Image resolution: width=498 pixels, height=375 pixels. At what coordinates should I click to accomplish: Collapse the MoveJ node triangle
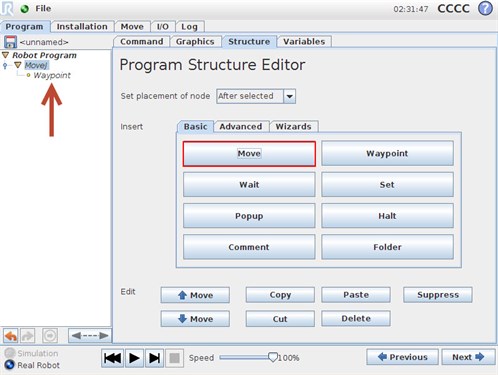pos(18,65)
